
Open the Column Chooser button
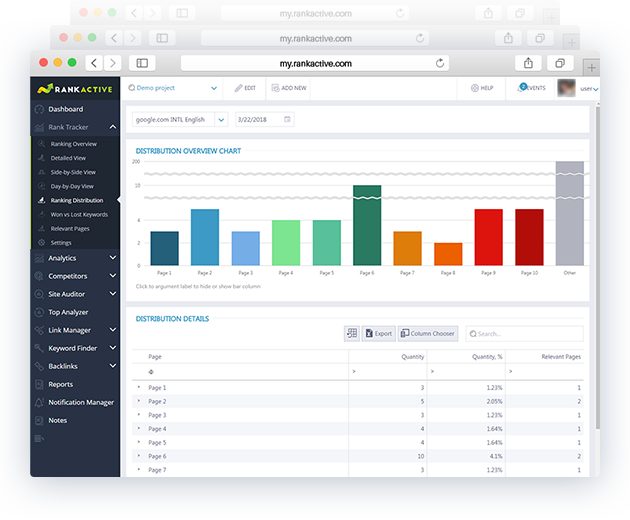point(428,334)
